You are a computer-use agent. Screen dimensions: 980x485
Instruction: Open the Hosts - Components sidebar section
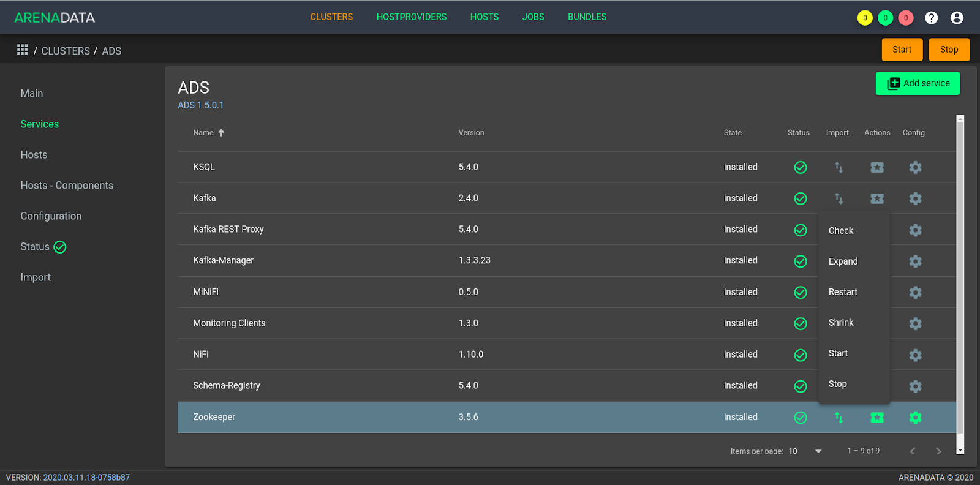click(67, 186)
